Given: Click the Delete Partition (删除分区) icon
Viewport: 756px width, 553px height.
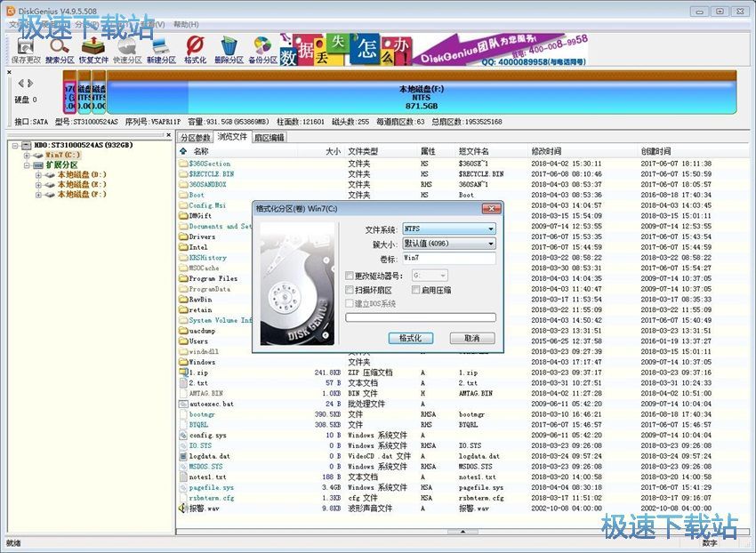Looking at the screenshot, I should 229,51.
